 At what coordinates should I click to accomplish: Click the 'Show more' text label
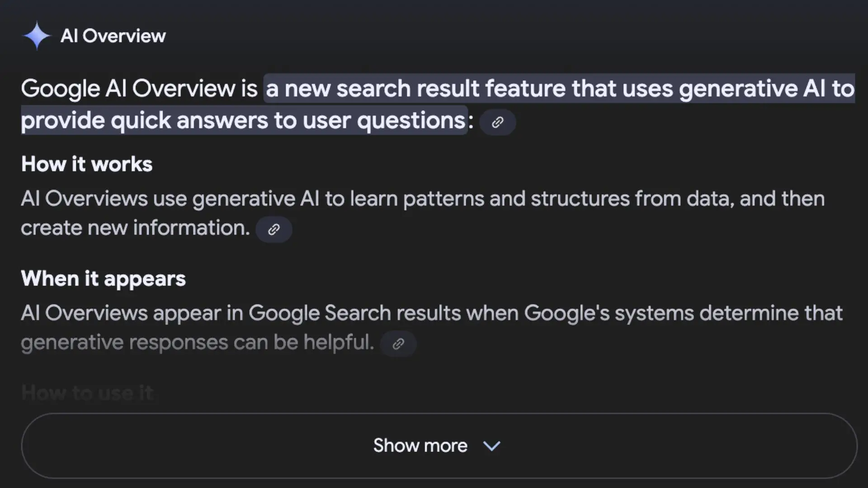[421, 446]
